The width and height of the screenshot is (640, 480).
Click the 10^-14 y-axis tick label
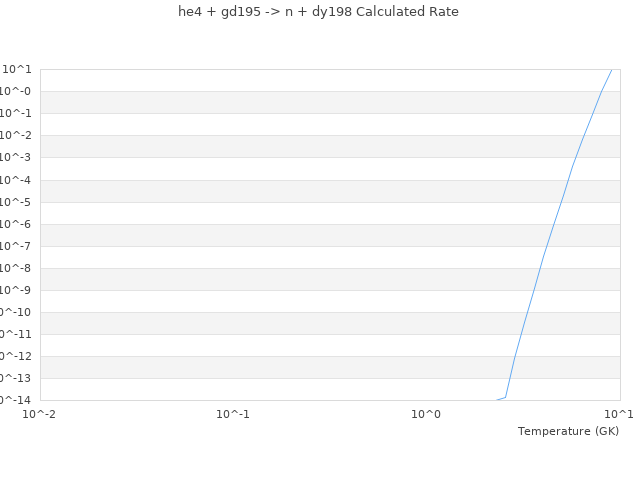[x=16, y=400]
